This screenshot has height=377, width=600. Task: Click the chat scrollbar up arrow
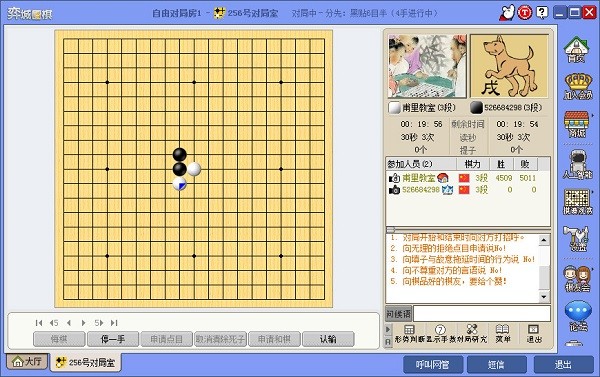[544, 240]
